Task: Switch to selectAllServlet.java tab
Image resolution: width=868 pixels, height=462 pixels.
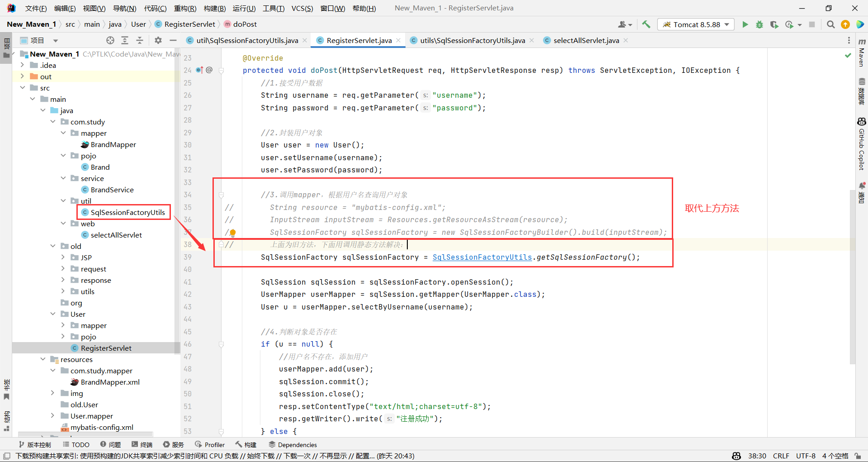Action: [x=586, y=40]
